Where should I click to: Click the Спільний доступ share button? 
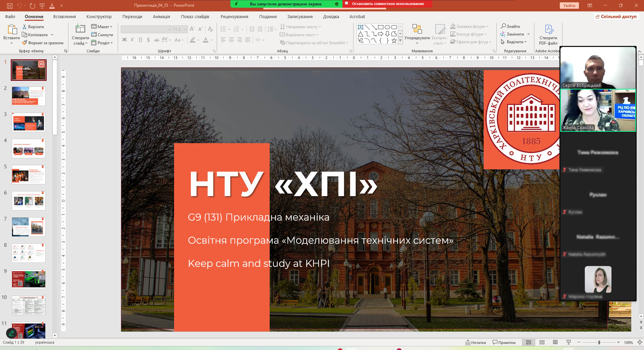click(616, 16)
